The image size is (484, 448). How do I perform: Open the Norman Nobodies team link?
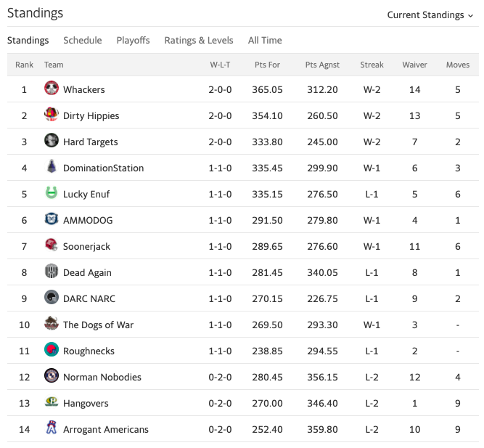pos(102,378)
